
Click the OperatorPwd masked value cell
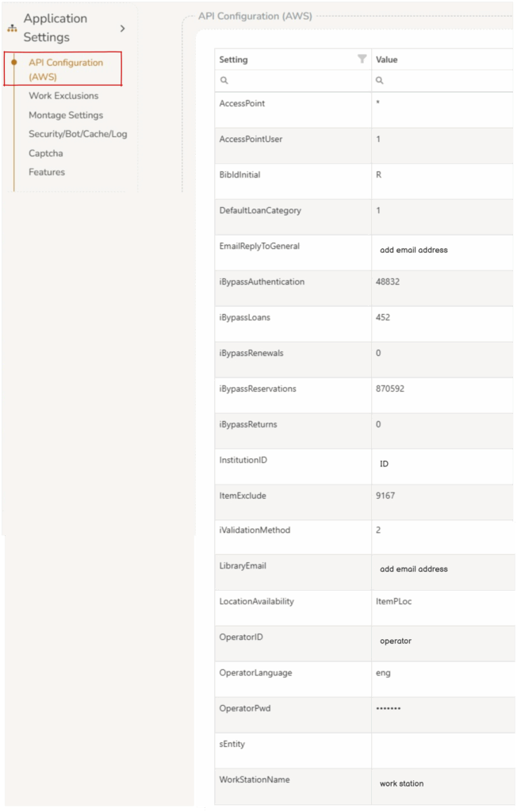440,708
